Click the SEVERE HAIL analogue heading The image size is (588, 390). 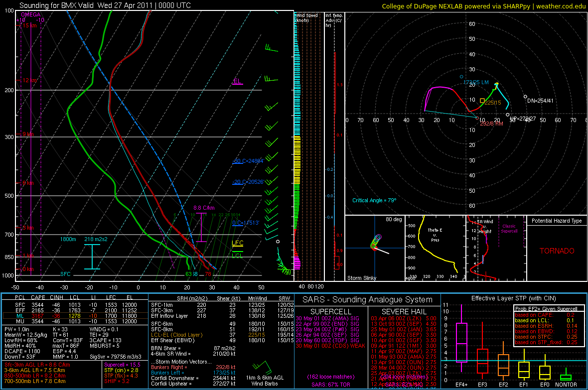[x=404, y=312]
